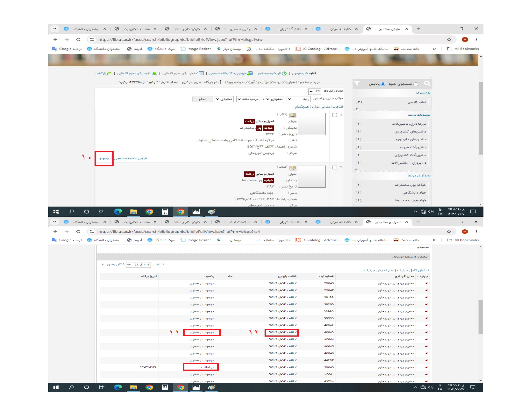Click the انجام sort button
The image size is (532, 411).
click(202, 99)
